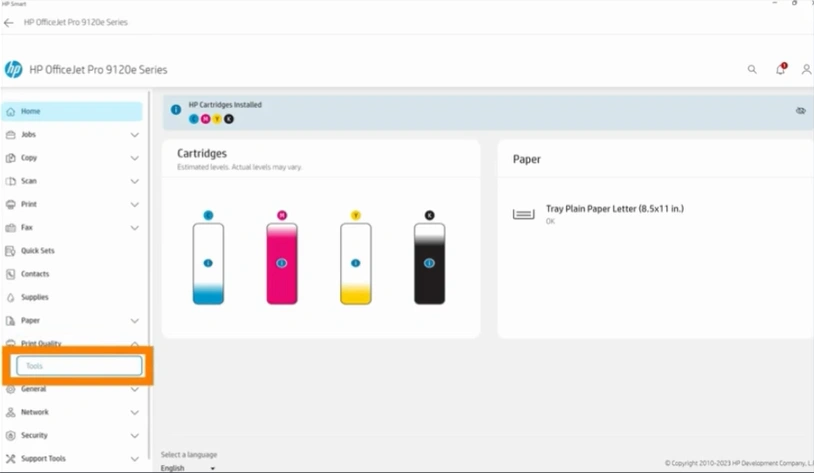Click info icon on magenta cartridge
814x473 pixels.
coord(282,263)
